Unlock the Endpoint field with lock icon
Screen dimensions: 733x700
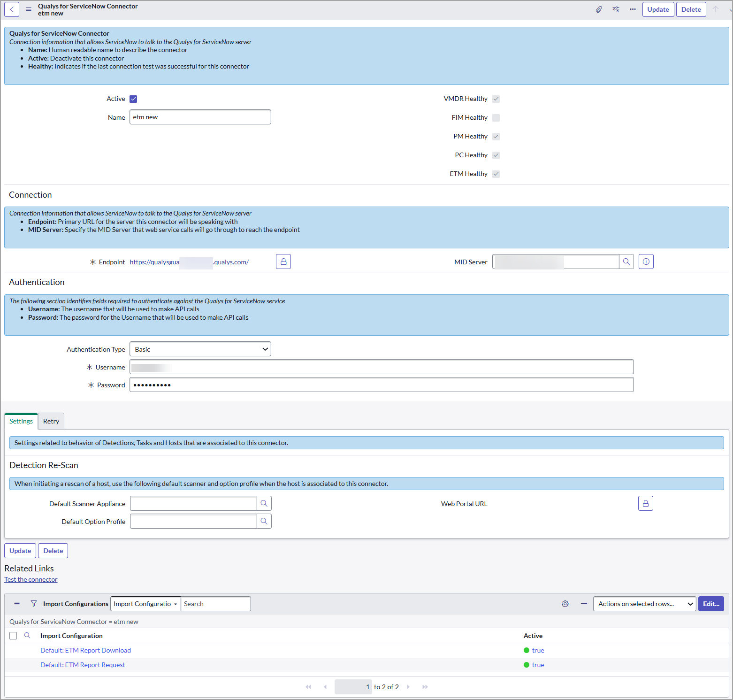pos(283,262)
